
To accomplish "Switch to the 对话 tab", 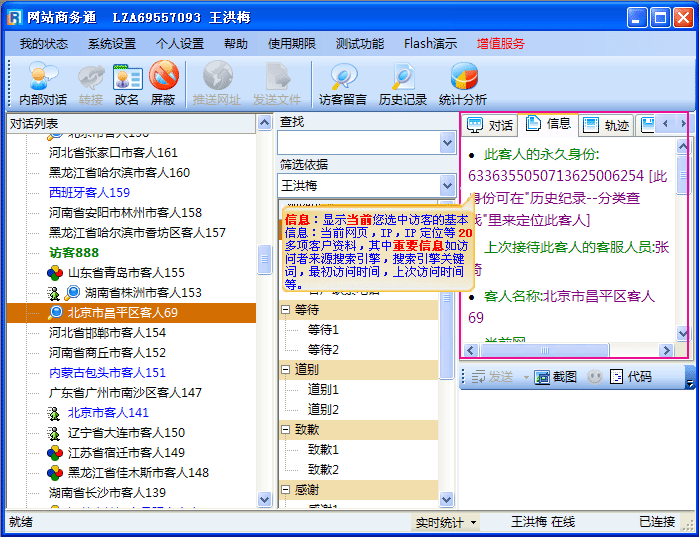I will click(491, 125).
